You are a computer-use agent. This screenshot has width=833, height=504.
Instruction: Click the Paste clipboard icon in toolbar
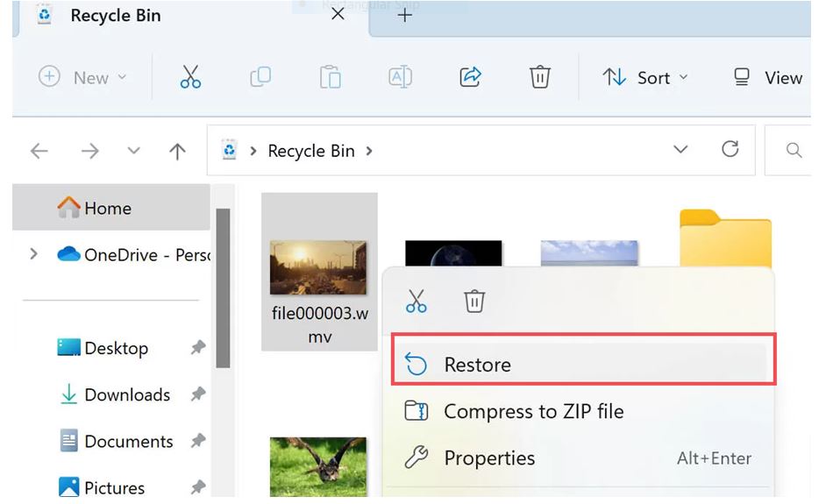click(330, 77)
